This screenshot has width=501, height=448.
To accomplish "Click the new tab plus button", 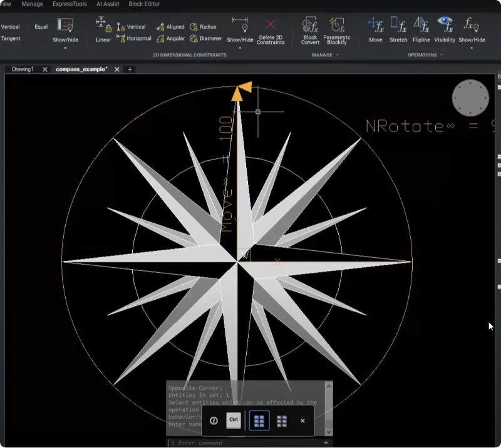I will tap(130, 69).
